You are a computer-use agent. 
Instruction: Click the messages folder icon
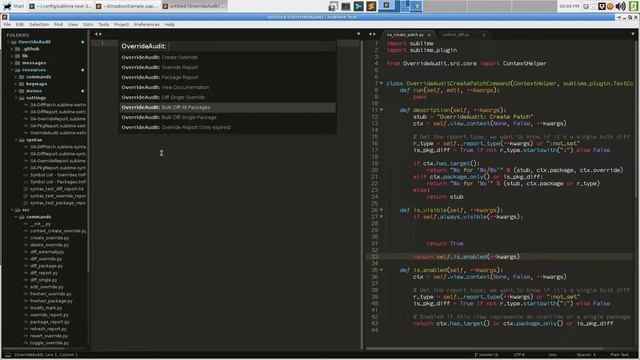click(18, 63)
